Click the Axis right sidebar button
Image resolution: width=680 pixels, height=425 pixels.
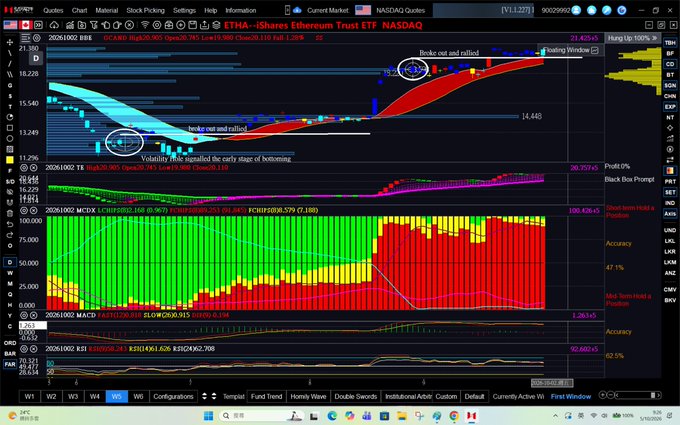click(670, 213)
